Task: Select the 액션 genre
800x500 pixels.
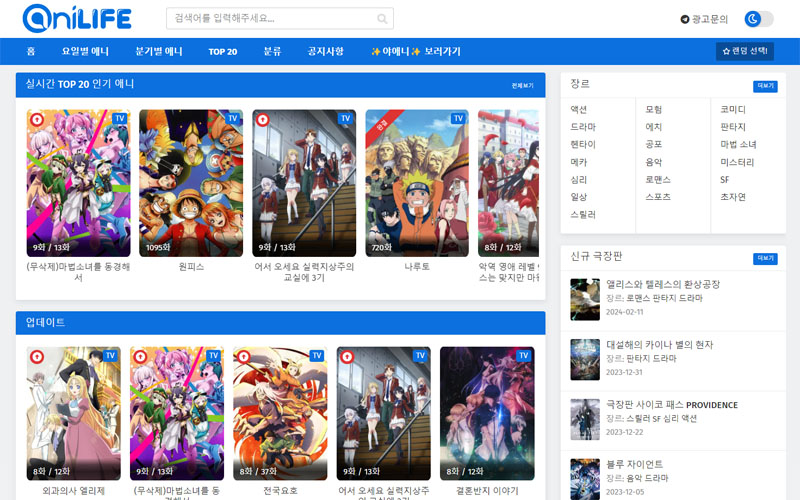Action: pos(579,109)
